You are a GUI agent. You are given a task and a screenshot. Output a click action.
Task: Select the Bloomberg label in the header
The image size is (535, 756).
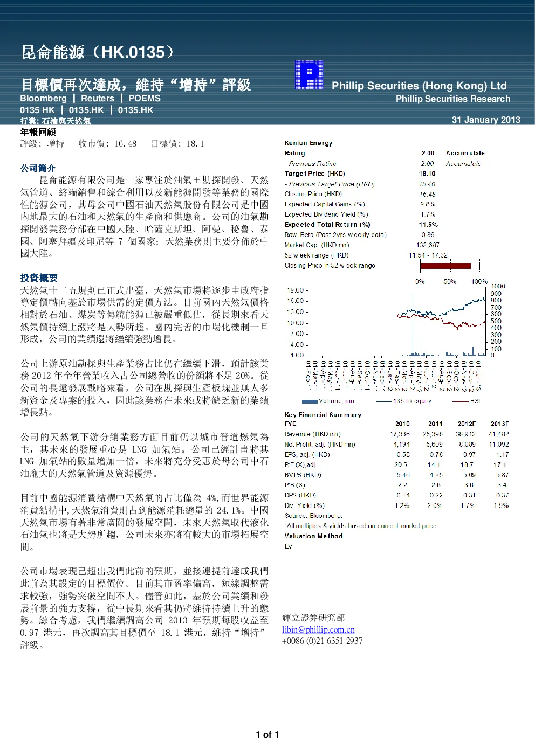[43, 98]
